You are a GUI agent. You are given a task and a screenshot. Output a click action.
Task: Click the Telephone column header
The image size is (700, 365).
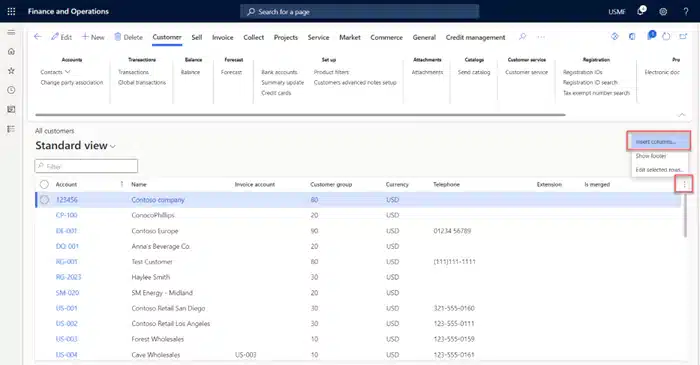pyautogui.click(x=446, y=184)
